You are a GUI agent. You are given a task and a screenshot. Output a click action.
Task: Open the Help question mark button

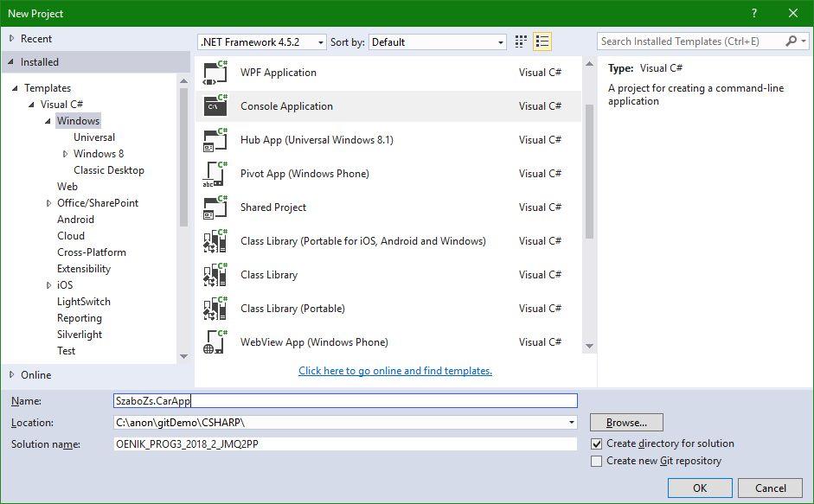point(754,14)
